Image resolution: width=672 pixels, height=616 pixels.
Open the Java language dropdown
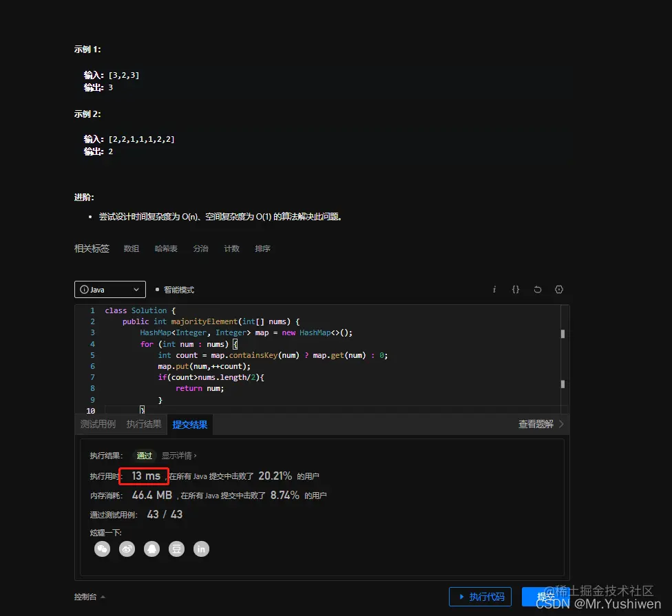click(x=109, y=290)
